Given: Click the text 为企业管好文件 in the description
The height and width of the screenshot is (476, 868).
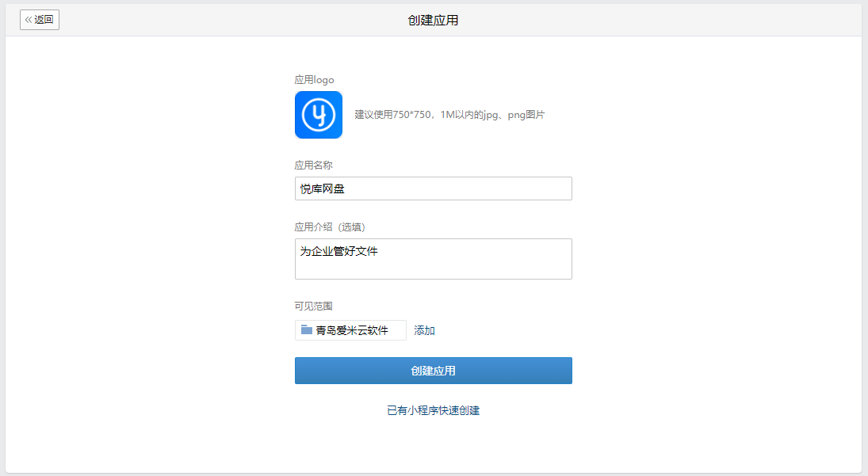Looking at the screenshot, I should [x=338, y=251].
